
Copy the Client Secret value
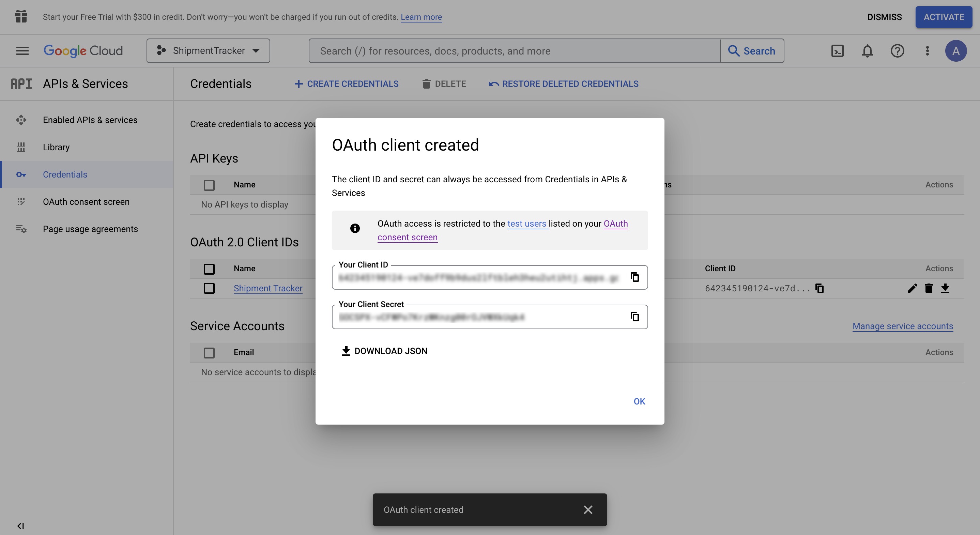click(634, 317)
